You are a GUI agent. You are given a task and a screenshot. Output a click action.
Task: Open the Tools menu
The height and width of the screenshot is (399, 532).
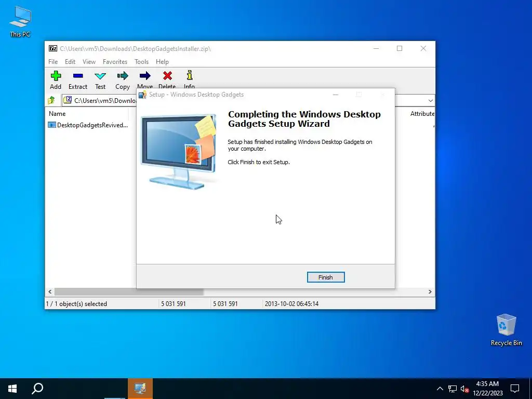pyautogui.click(x=141, y=62)
